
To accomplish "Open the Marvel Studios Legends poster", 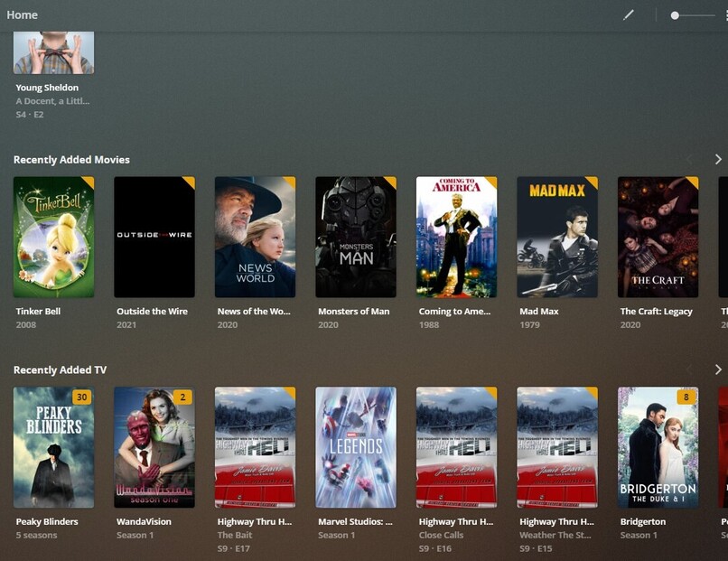I will [356, 447].
